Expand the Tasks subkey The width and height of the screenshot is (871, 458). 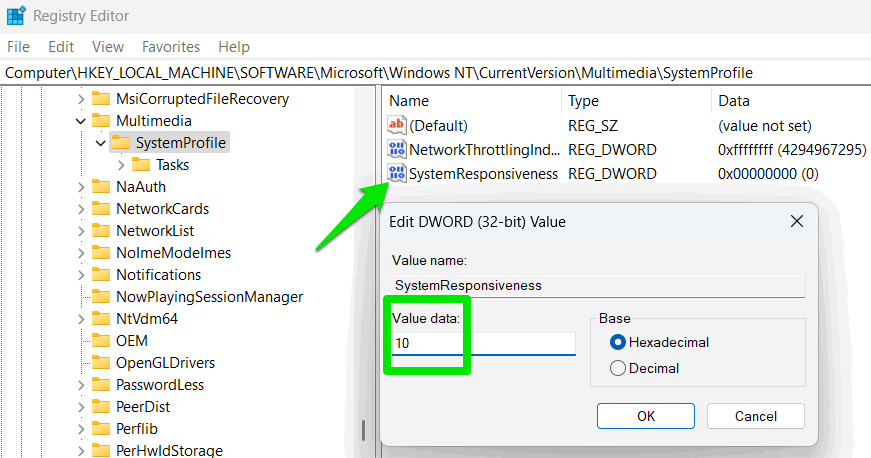click(121, 165)
